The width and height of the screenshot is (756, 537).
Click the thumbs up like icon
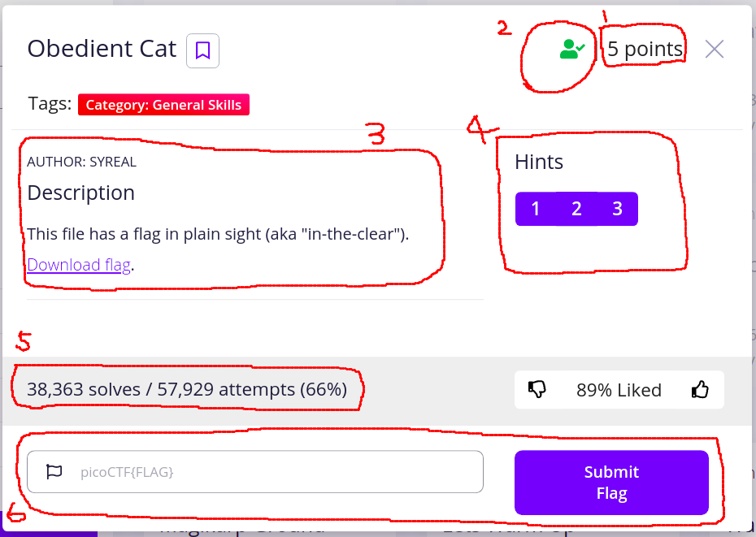click(x=700, y=390)
